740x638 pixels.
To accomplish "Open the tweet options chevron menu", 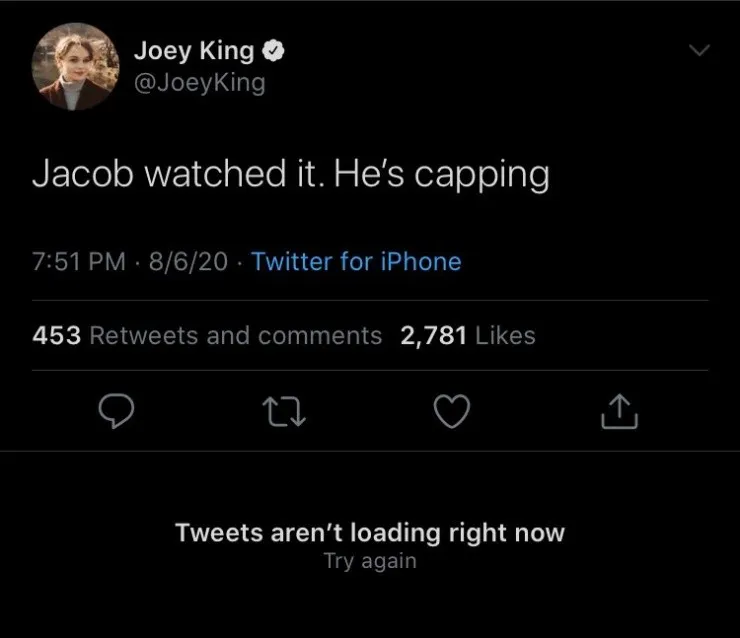I will 703,51.
